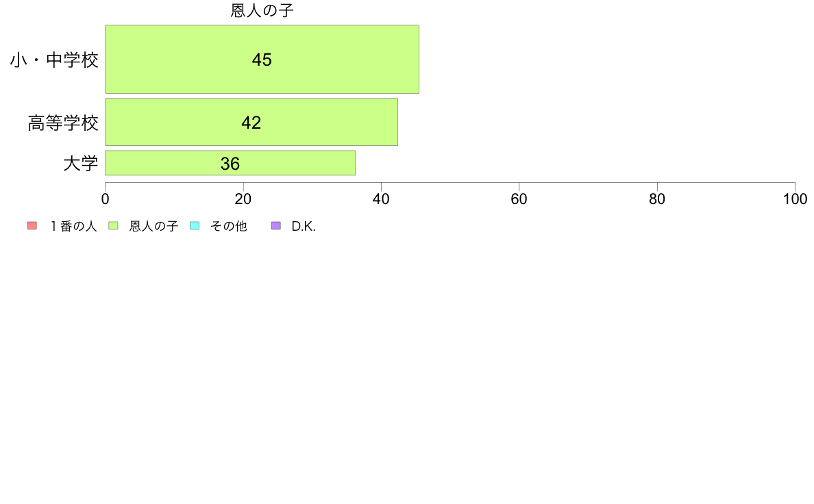Click the 100 tick label on x-axis
This screenshot has width=814, height=504.
tap(795, 199)
